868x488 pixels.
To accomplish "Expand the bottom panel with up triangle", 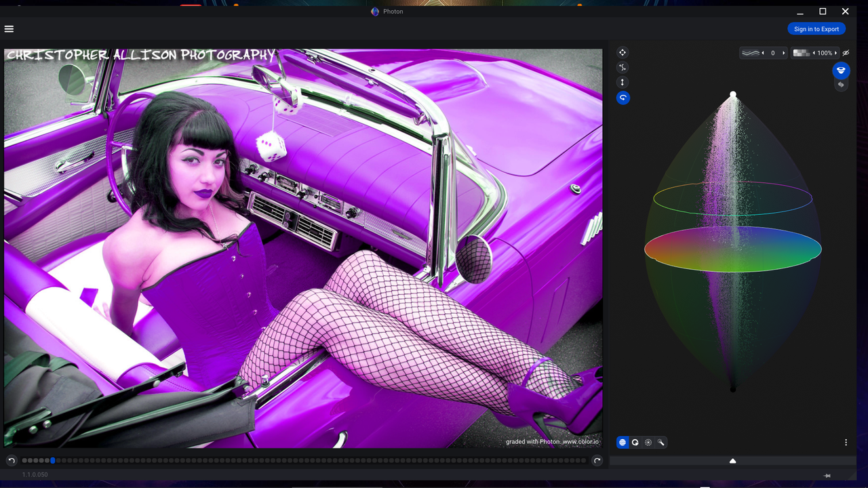I will tap(732, 461).
